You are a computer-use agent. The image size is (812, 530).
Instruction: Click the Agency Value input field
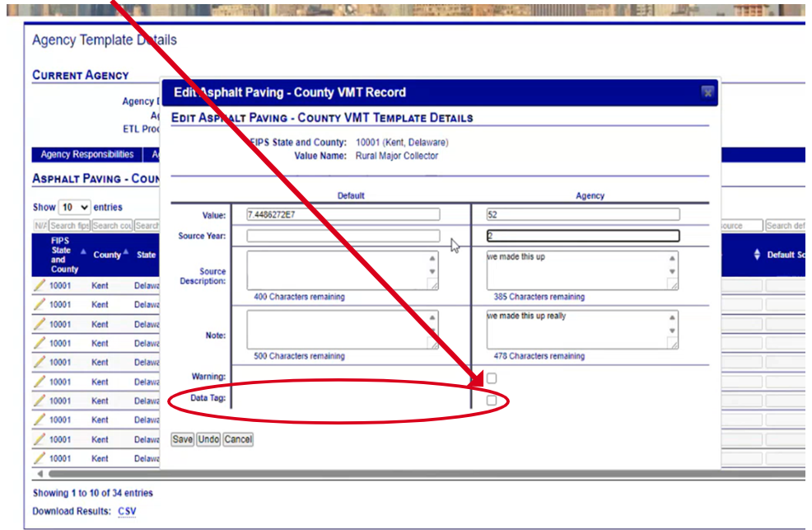tap(583, 214)
